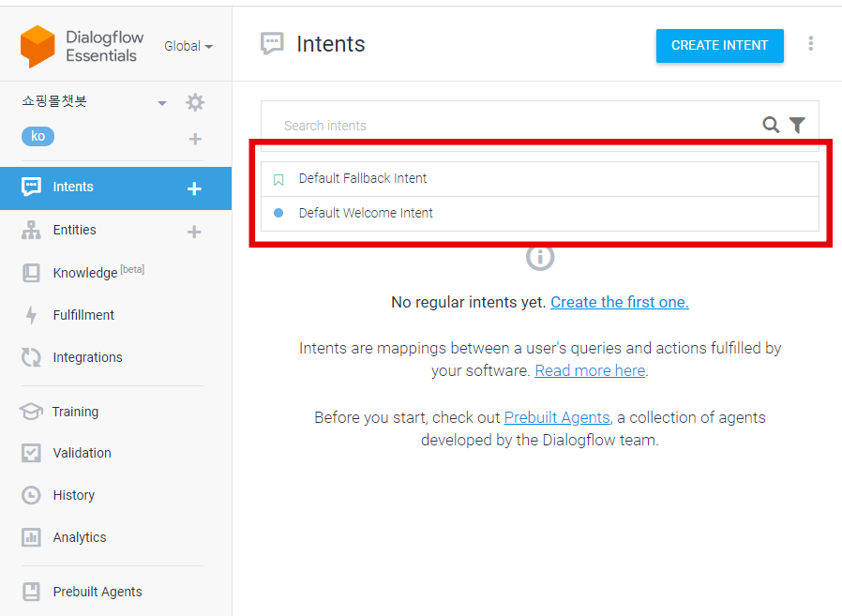
Task: Follow the Read more here link
Action: (590, 370)
